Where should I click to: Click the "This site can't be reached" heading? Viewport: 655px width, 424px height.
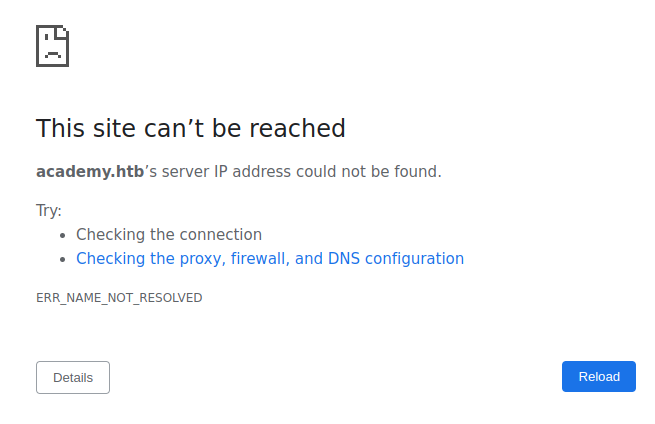pyautogui.click(x=191, y=129)
